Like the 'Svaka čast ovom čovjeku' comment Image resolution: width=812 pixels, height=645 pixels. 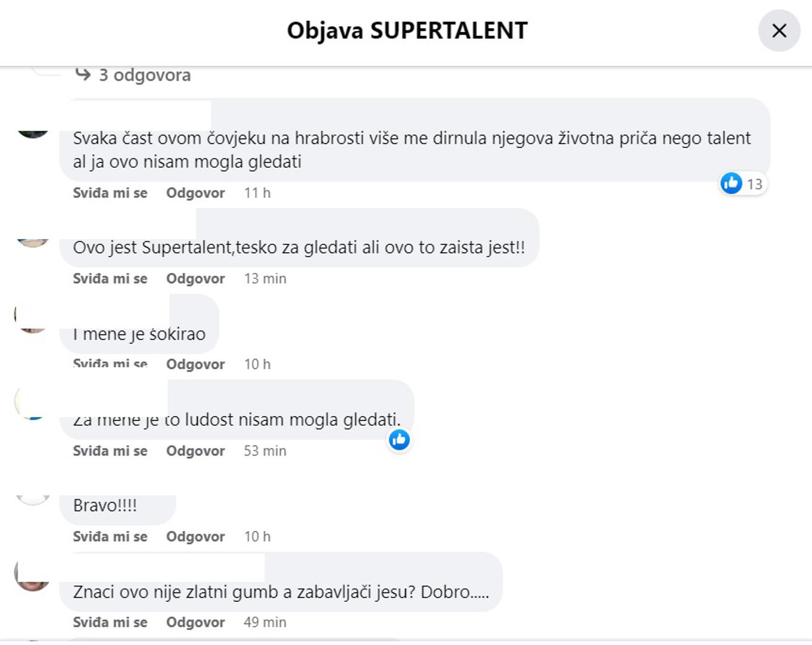[110, 193]
